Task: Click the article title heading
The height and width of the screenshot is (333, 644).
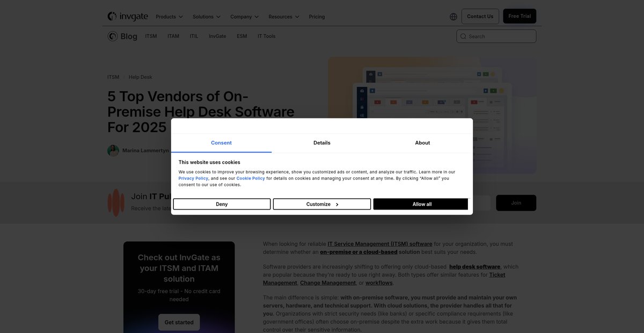Action: click(x=201, y=112)
